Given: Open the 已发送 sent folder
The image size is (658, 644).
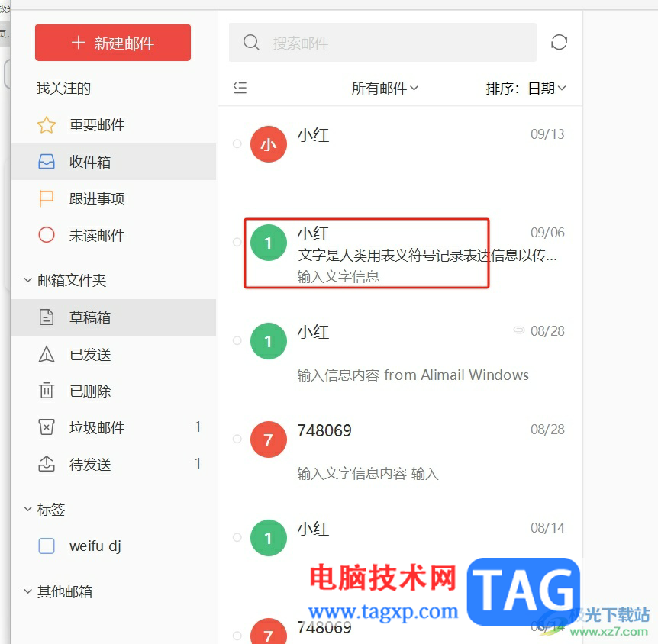Looking at the screenshot, I should (113, 355).
